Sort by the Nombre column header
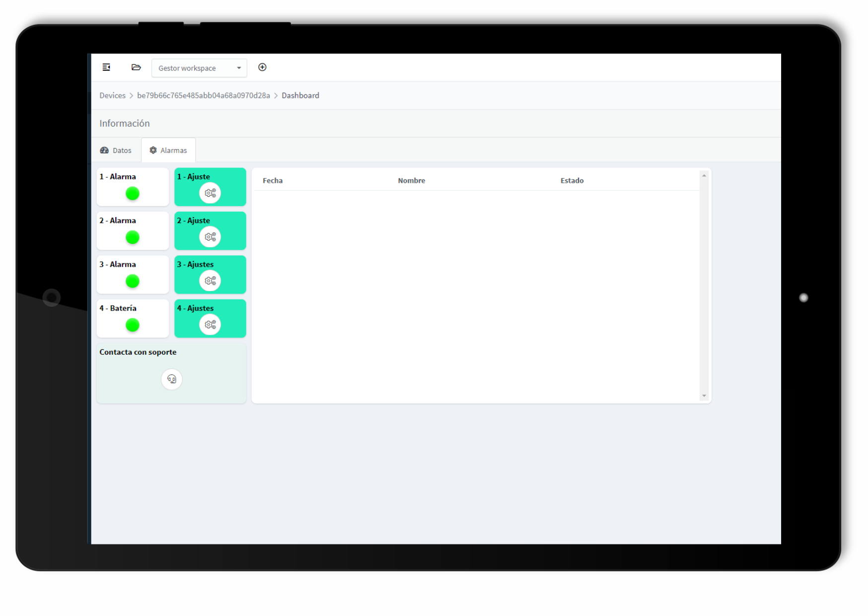Image resolution: width=868 pixels, height=616 pixels. (x=412, y=180)
